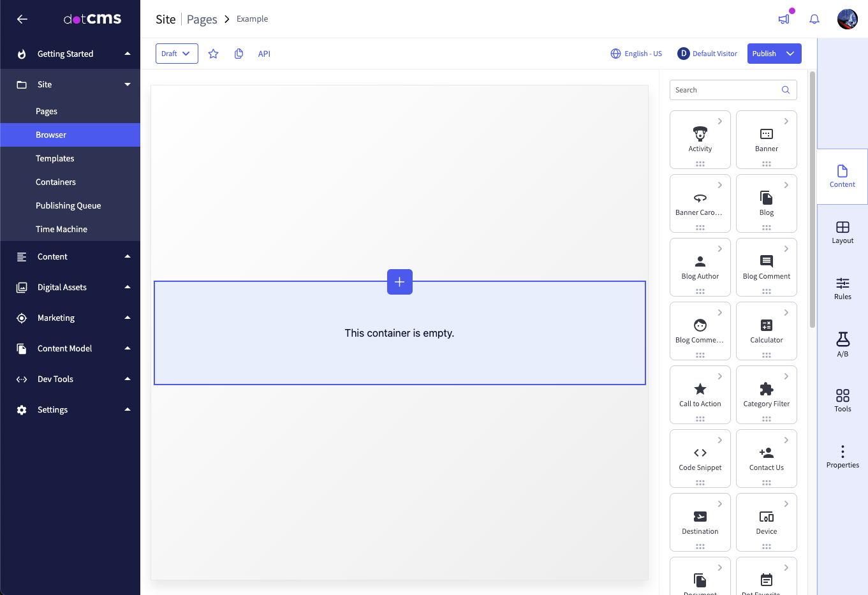Click the content palette vertical scrollbar
Screen dimensions: 868x595
[813, 199]
